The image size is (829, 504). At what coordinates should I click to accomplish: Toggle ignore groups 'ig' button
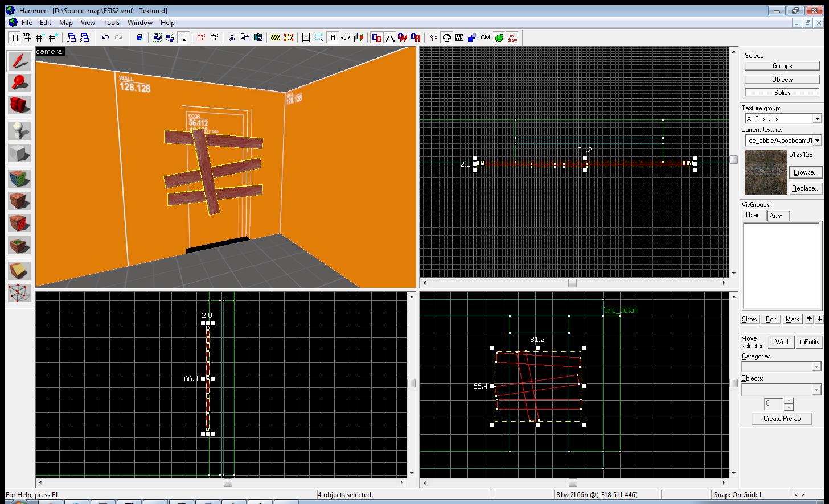(x=183, y=38)
